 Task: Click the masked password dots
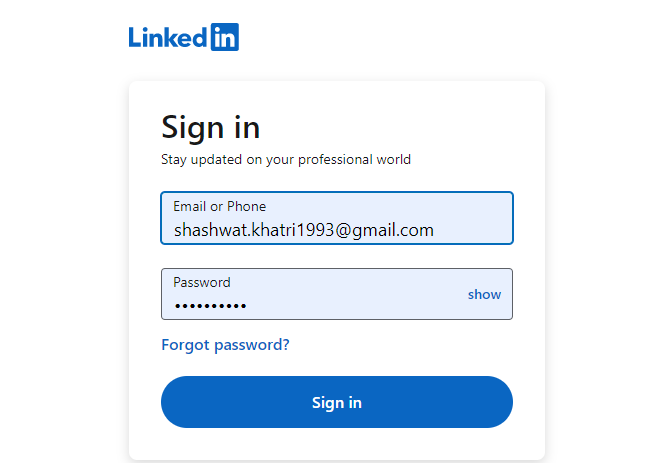coord(210,306)
